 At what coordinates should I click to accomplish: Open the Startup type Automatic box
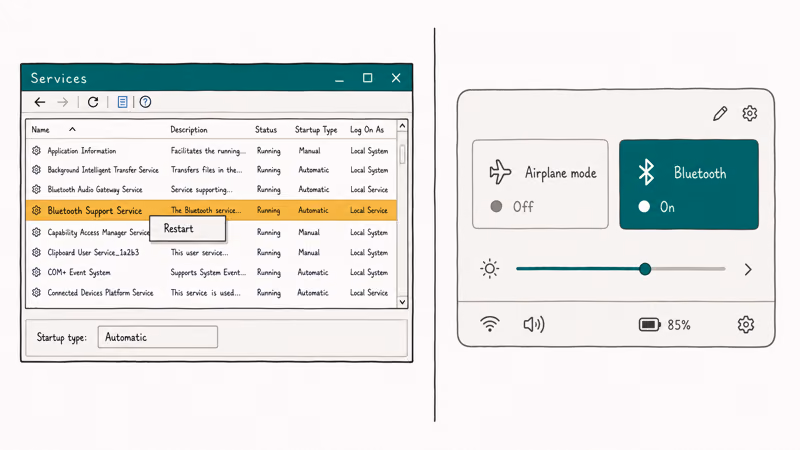(x=158, y=337)
